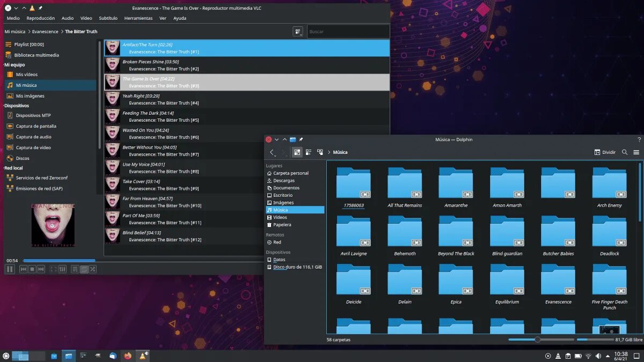This screenshot has height=362, width=644.
Task: Open the Arch Enemy folder
Action: coord(609,187)
